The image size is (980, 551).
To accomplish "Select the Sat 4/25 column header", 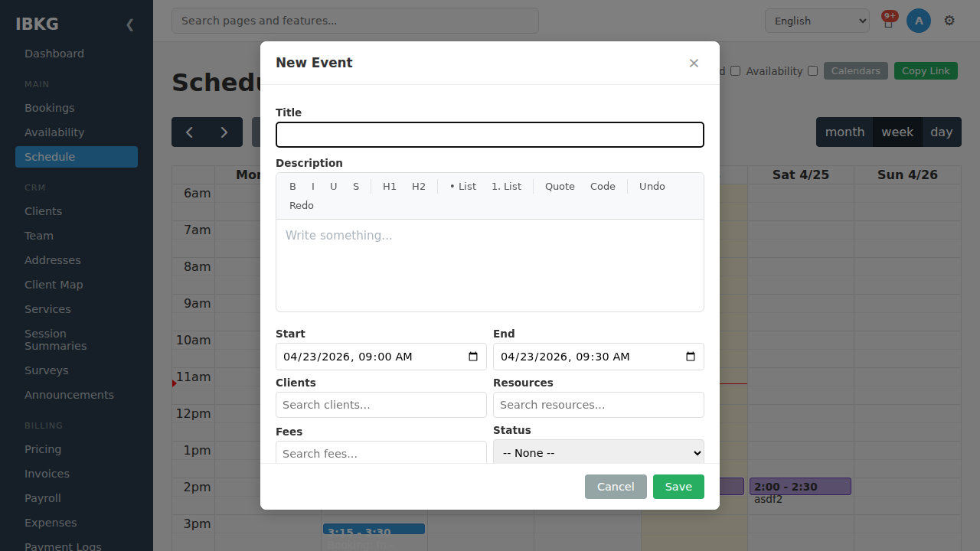I will coord(801,174).
